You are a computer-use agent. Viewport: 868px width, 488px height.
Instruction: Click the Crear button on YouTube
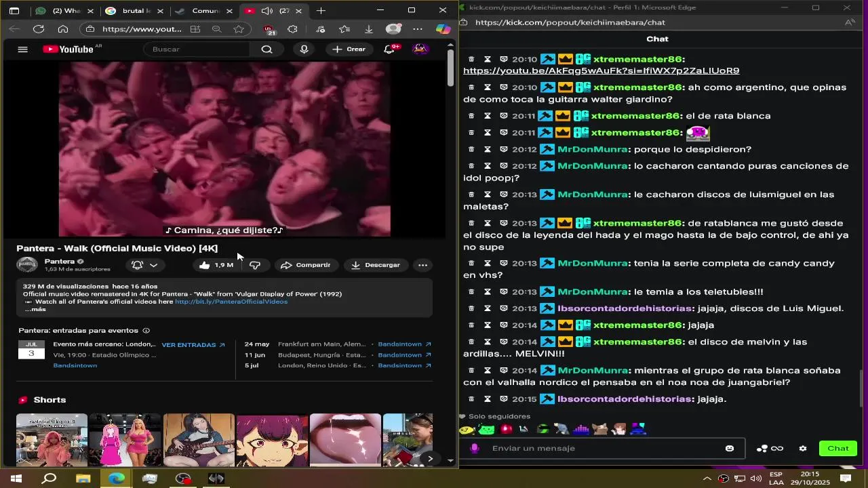click(x=349, y=49)
